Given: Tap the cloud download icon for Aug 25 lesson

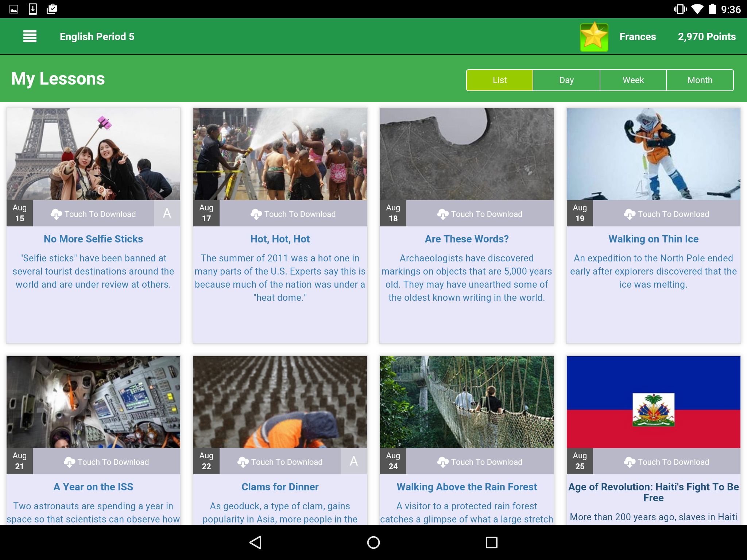Looking at the screenshot, I should point(630,462).
